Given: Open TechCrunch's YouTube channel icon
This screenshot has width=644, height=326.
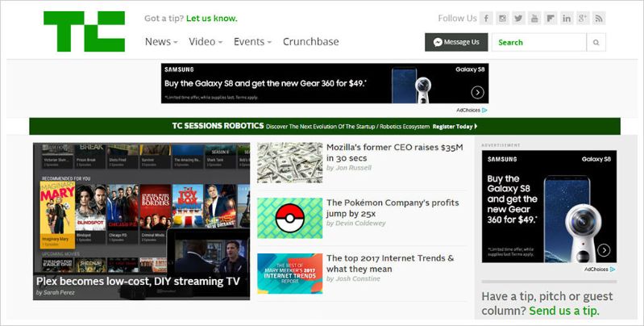Looking at the screenshot, I should [534, 18].
